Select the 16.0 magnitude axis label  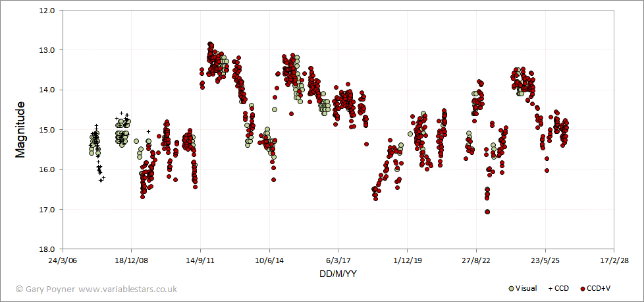[x=48, y=169]
